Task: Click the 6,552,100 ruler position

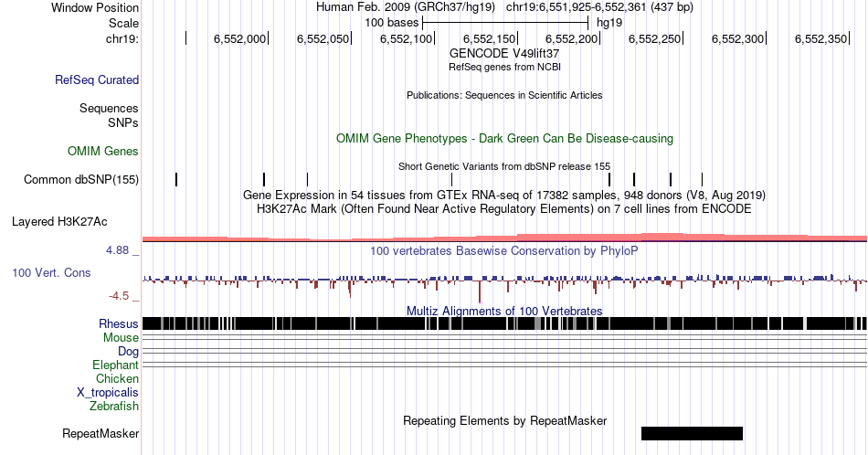Action: [406, 38]
